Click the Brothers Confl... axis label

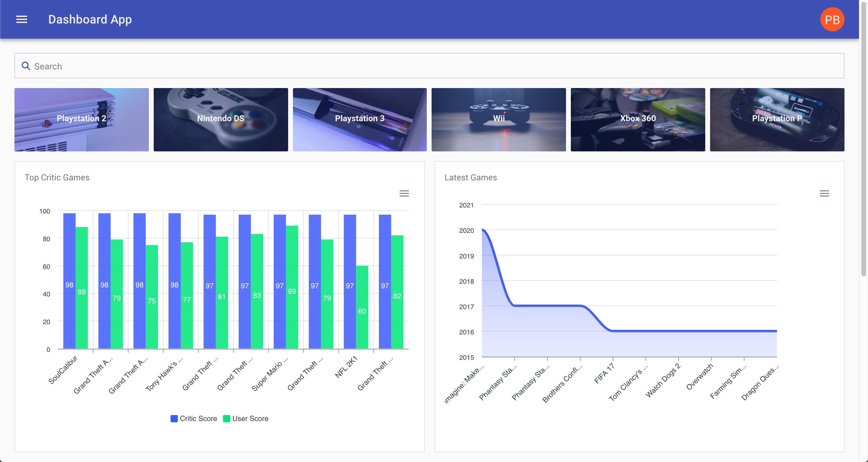coord(562,383)
